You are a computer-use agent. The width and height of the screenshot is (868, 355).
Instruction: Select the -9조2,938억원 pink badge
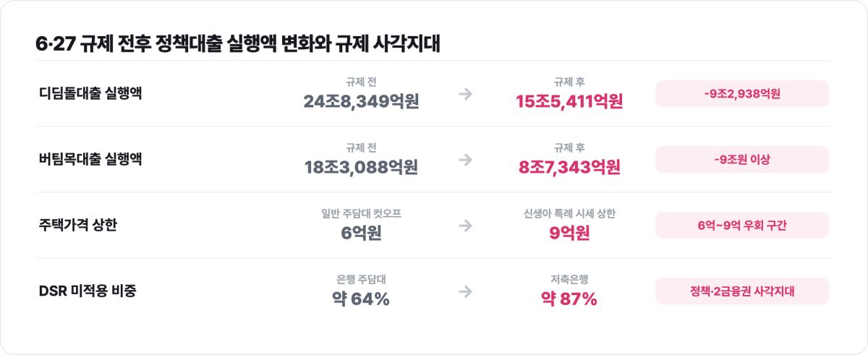[x=742, y=94]
